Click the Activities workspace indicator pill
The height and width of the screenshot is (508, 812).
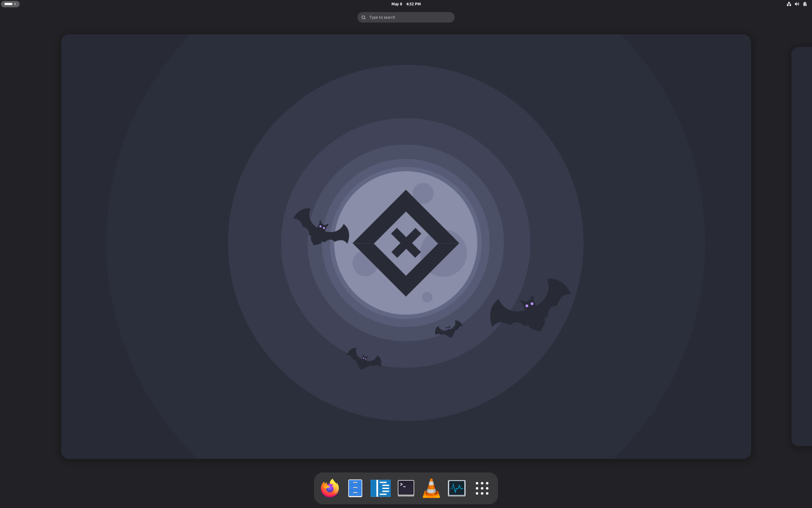pos(10,4)
